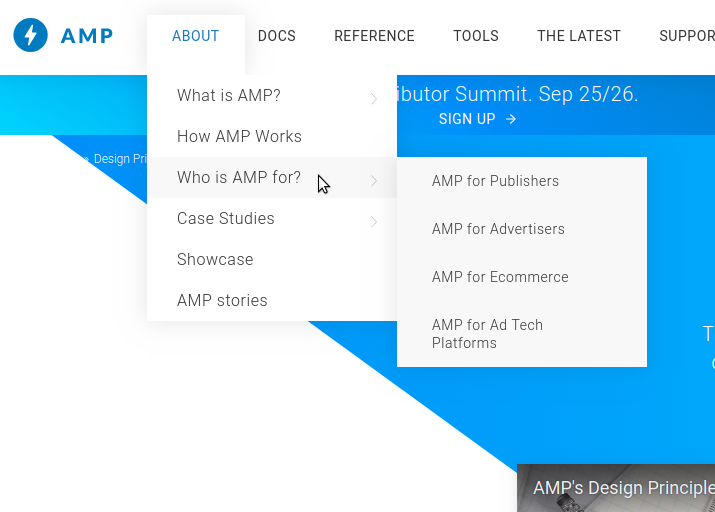Click the SIGN UP link in the banner
The width and height of the screenshot is (715, 512).
(x=467, y=119)
